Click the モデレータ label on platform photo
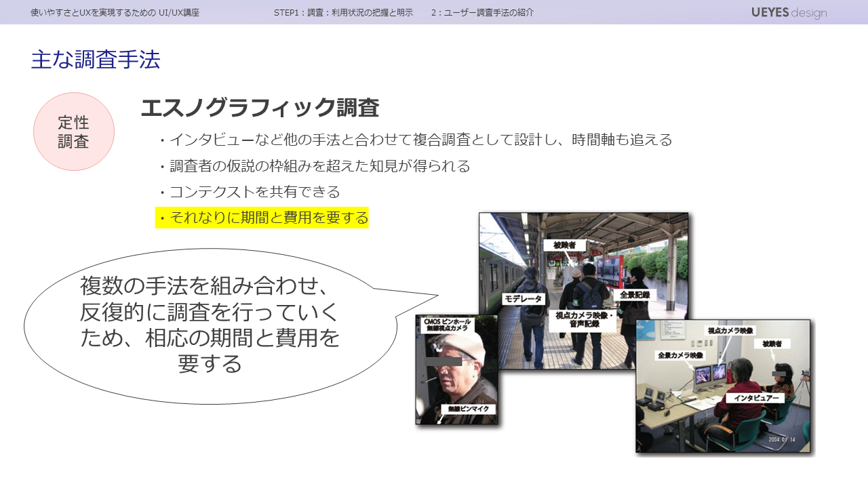 pos(523,299)
